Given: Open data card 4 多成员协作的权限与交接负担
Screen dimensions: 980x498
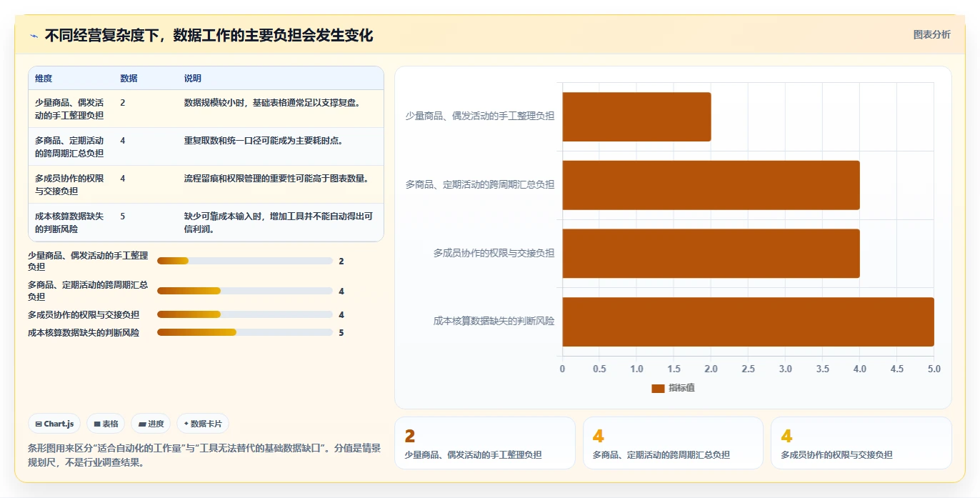Looking at the screenshot, I should point(861,443).
